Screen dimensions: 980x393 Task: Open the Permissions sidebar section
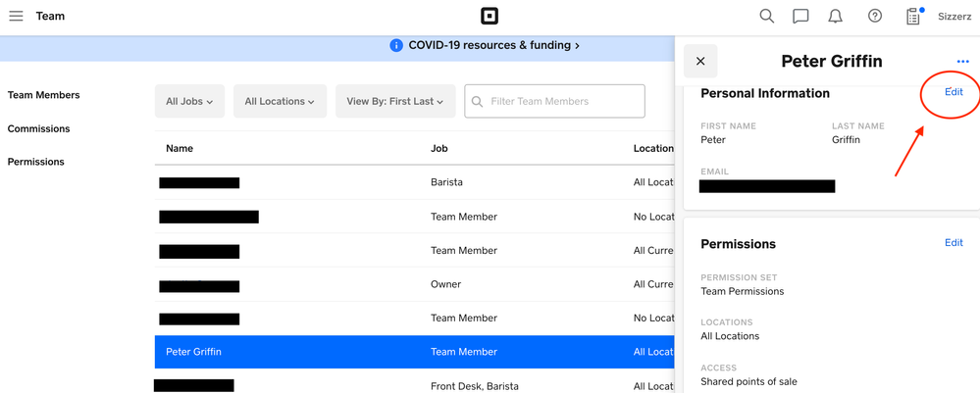[x=36, y=162]
